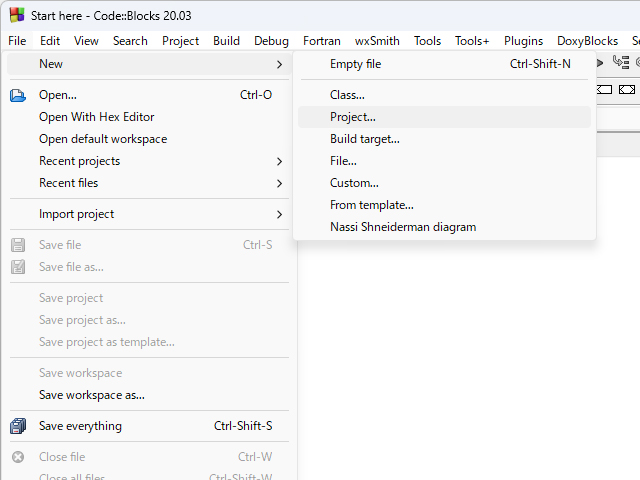Open the Build menu
Image resolution: width=640 pixels, height=480 pixels.
(226, 41)
